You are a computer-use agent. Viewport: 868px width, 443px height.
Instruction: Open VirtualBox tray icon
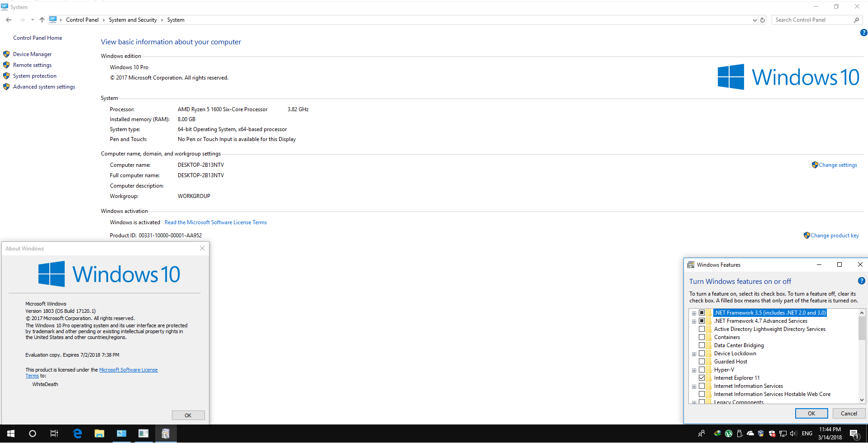pos(761,434)
